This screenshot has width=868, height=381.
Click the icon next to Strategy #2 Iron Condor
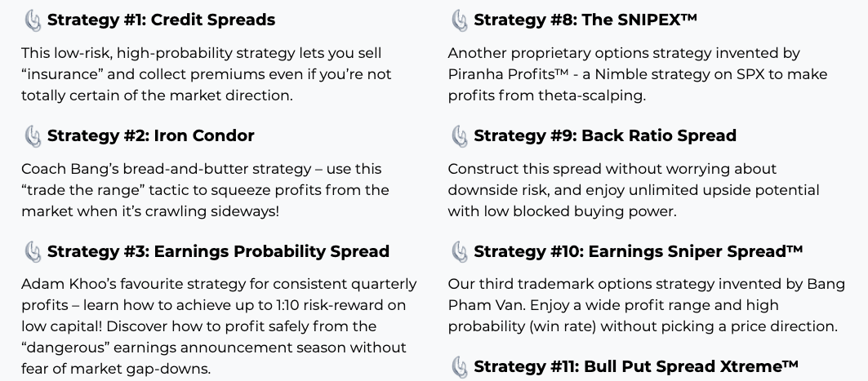pyautogui.click(x=33, y=136)
